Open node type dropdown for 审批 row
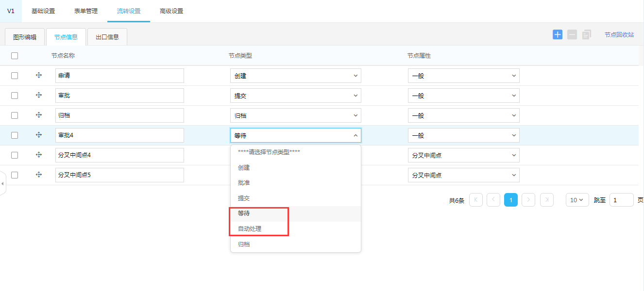The width and height of the screenshot is (644, 291). click(x=295, y=96)
